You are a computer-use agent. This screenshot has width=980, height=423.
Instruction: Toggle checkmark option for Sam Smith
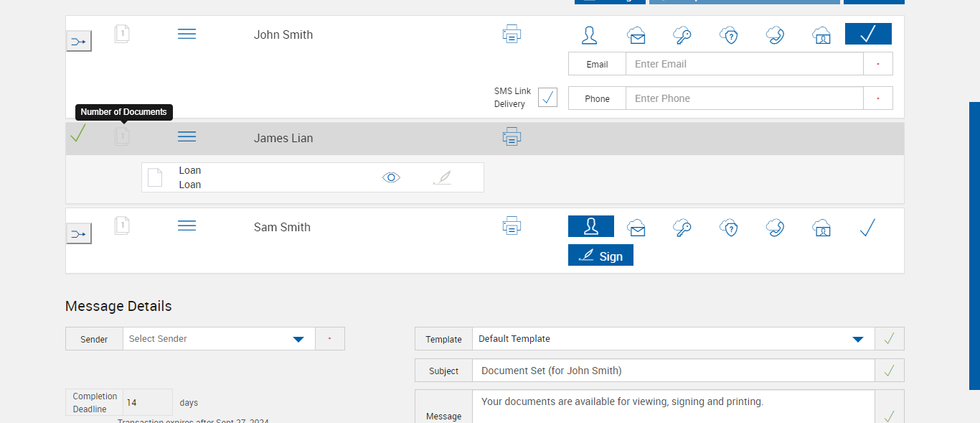point(867,228)
